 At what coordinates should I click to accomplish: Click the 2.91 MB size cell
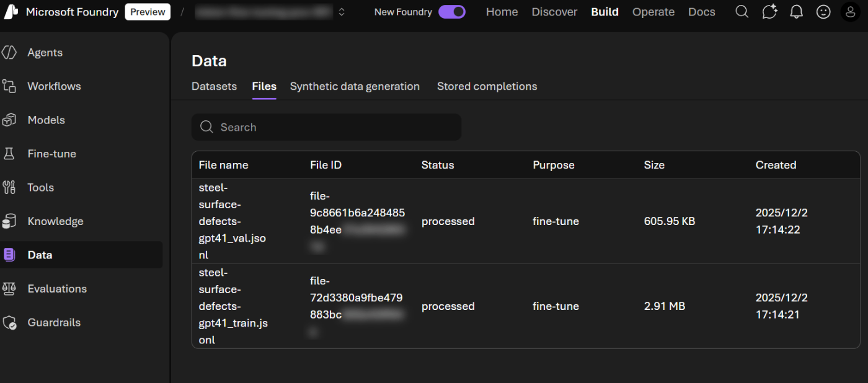pos(665,306)
